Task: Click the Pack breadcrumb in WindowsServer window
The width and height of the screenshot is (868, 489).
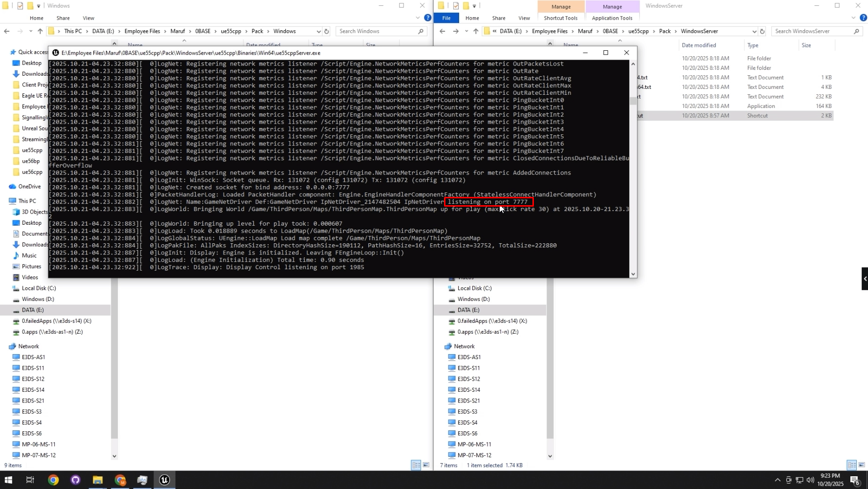Action: (x=665, y=31)
